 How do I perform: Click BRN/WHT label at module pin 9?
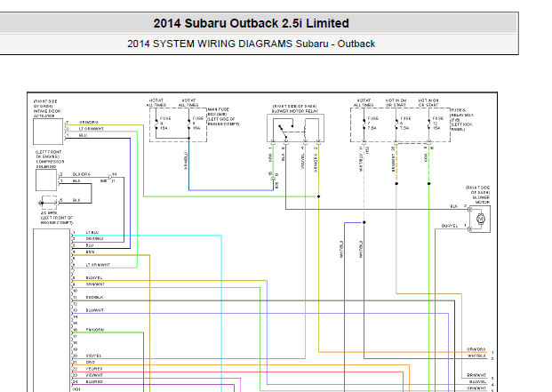coord(95,284)
